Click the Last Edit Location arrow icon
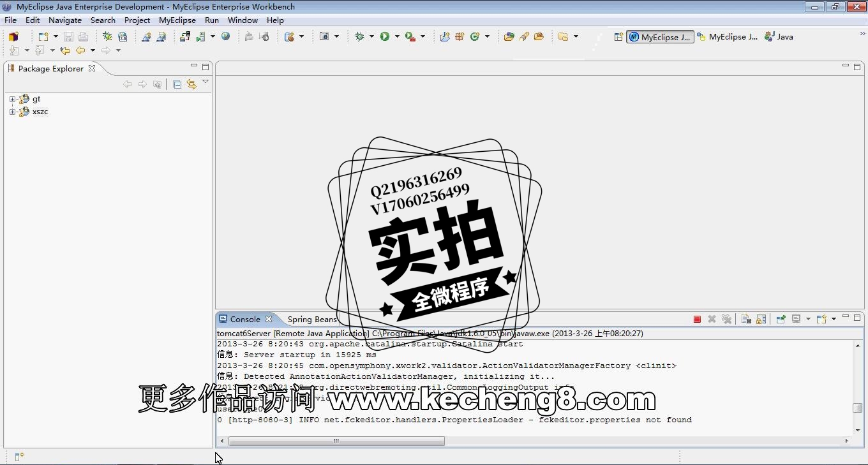This screenshot has width=868, height=465. 65,50
